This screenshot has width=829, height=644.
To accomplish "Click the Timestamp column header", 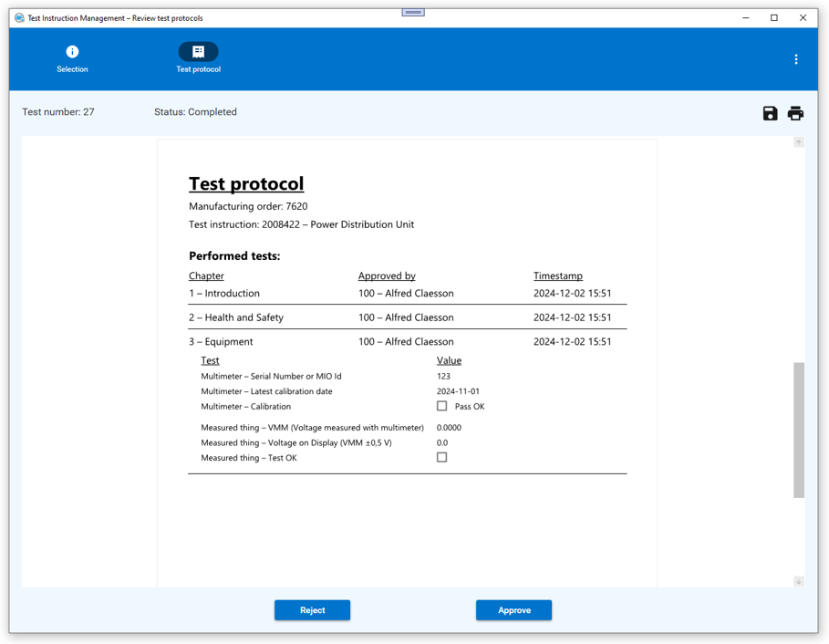I will pos(558,276).
